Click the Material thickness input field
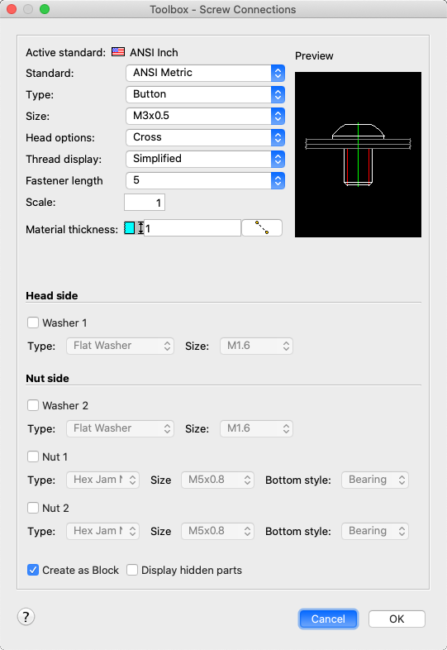The width and height of the screenshot is (447, 650). [x=192, y=228]
